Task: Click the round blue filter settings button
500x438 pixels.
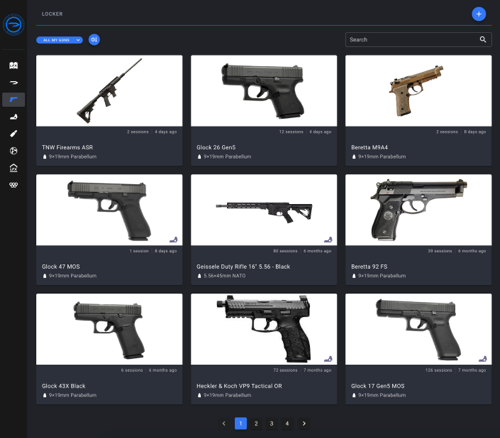Action: click(94, 40)
